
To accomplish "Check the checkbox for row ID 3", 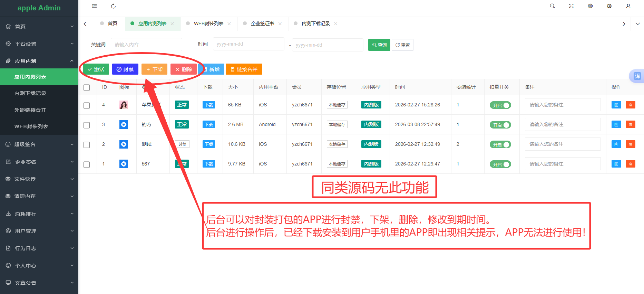I will [87, 125].
